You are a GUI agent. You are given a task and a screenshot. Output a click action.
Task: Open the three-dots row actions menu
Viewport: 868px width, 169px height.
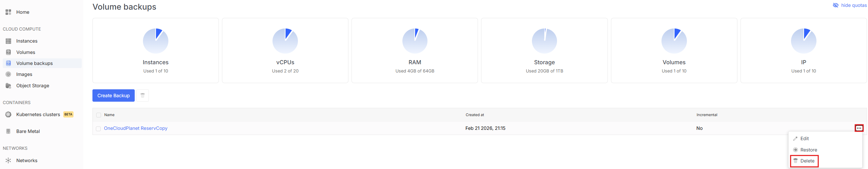[x=859, y=128]
